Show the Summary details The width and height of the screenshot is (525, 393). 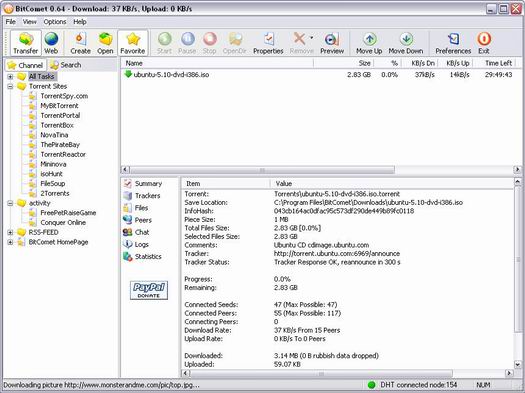143,184
